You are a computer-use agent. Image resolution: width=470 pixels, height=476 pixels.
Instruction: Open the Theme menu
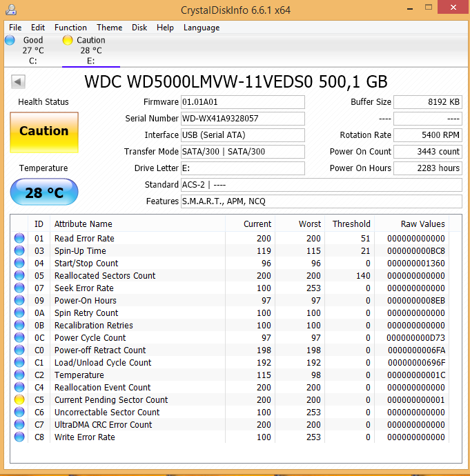(x=109, y=28)
